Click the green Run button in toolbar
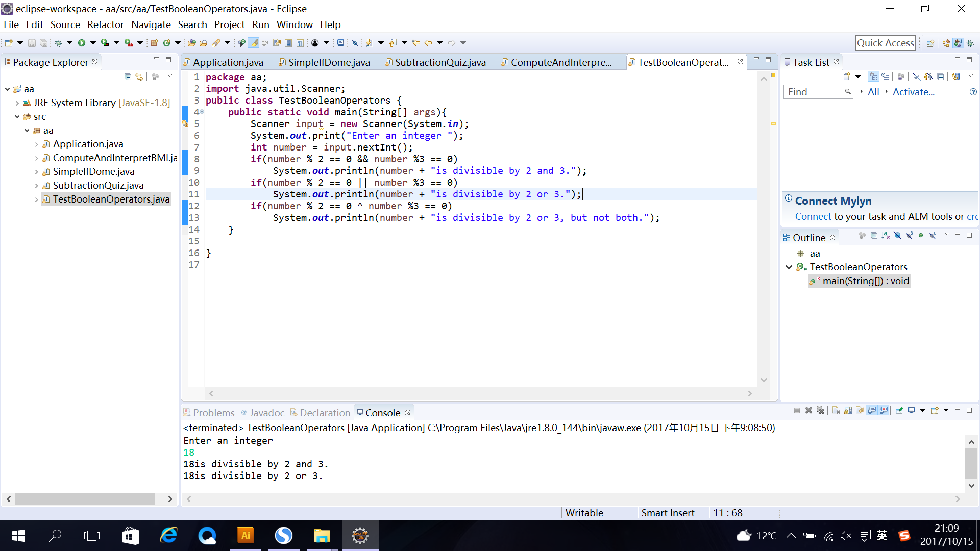980x551 pixels. [x=81, y=43]
